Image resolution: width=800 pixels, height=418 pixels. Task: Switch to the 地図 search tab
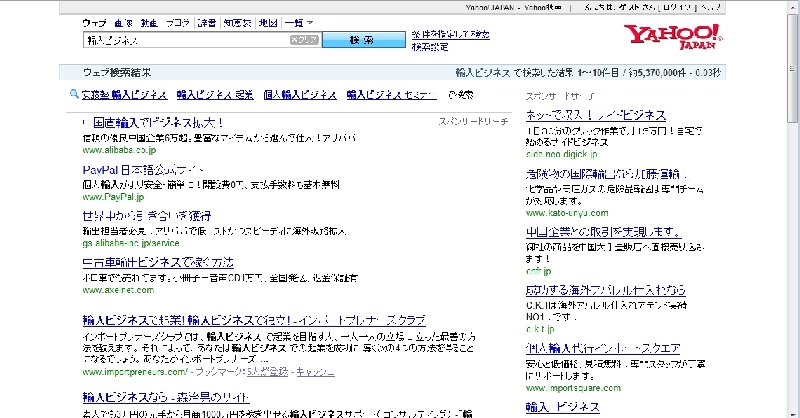point(268,23)
